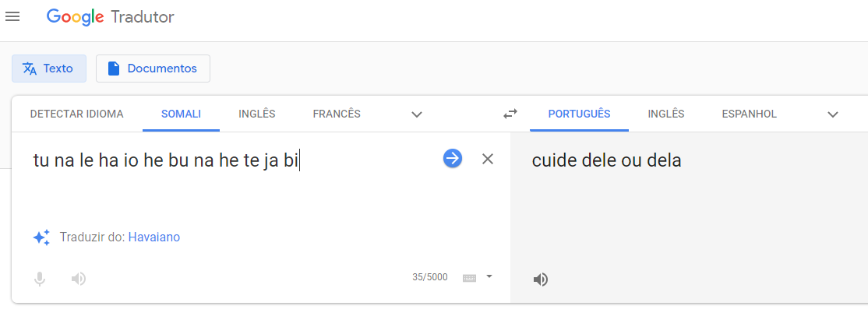
Task: Click the Havaiano language suggestion link
Action: pos(153,237)
